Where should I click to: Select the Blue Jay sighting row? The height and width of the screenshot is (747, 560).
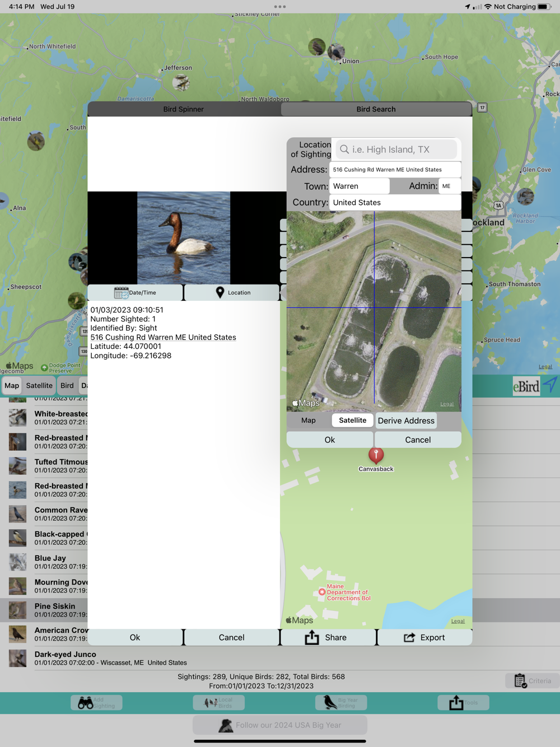point(44,562)
